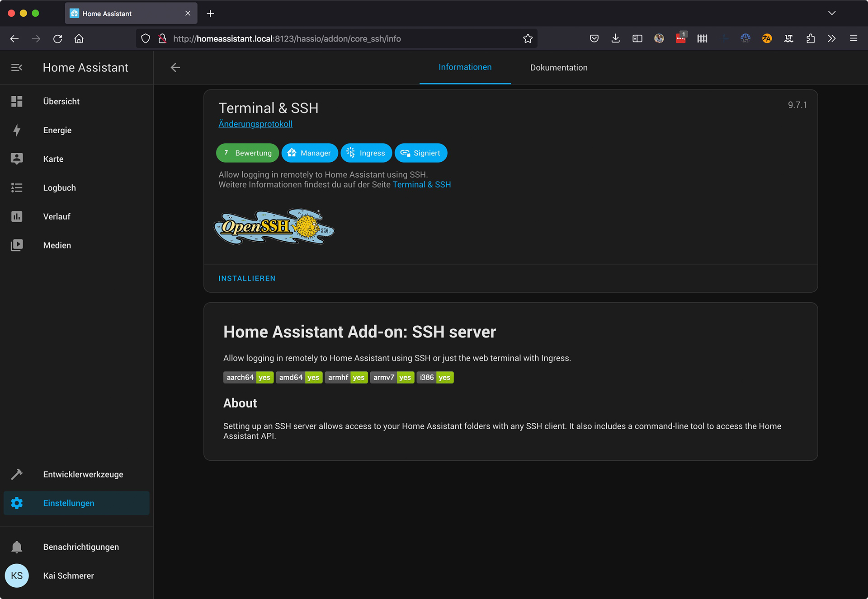Open the Energie lightning bolt sidebar item
This screenshot has width=868, height=599.
tap(17, 130)
